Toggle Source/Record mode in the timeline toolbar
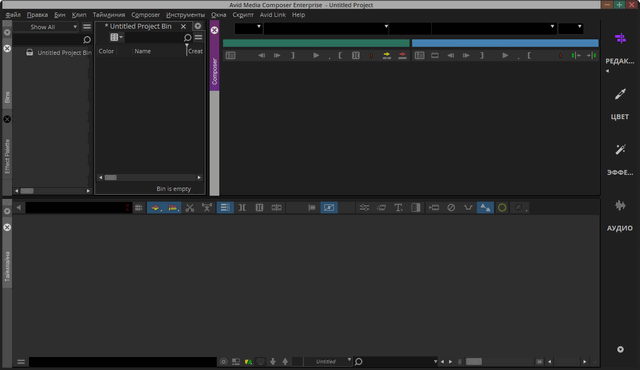The height and width of the screenshot is (370, 640). tap(329, 208)
